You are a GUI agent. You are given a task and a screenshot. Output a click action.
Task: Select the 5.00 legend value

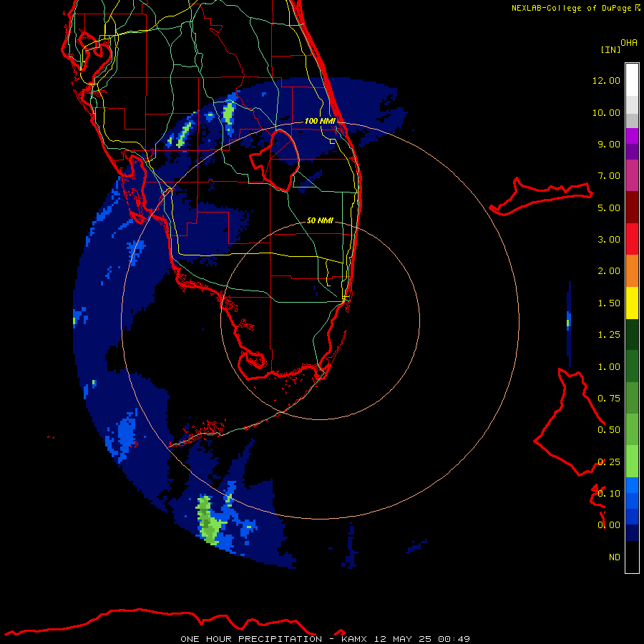pyautogui.click(x=609, y=208)
